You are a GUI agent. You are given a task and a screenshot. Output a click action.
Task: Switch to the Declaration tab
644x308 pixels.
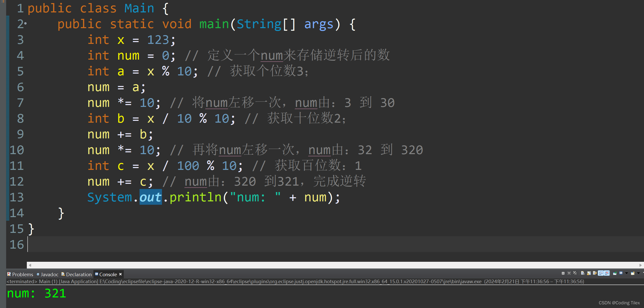point(78,274)
